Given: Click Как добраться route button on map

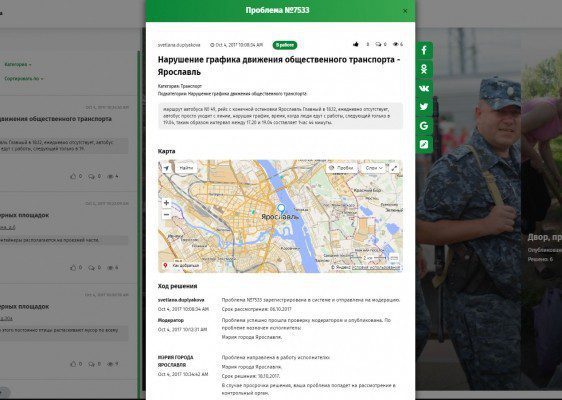Looking at the screenshot, I should pos(181,266).
